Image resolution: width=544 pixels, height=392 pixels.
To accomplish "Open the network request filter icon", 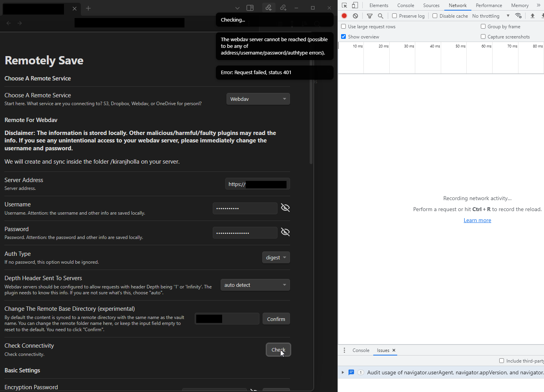I will [369, 16].
